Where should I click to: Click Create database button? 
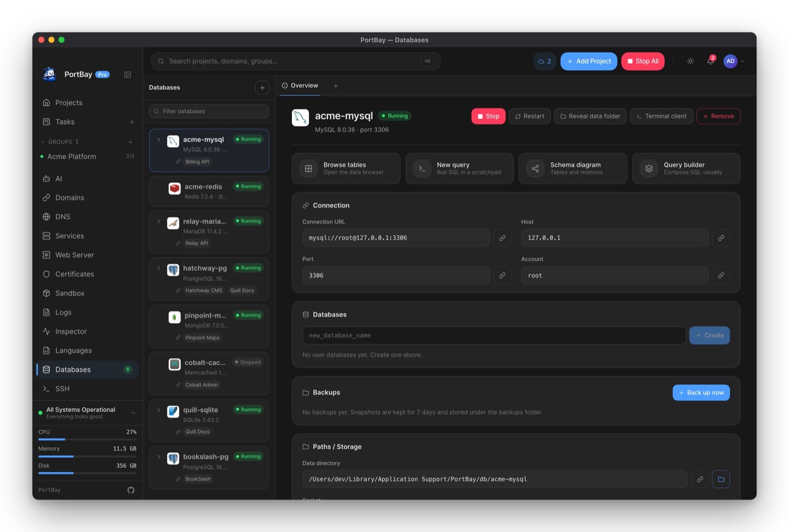point(710,335)
